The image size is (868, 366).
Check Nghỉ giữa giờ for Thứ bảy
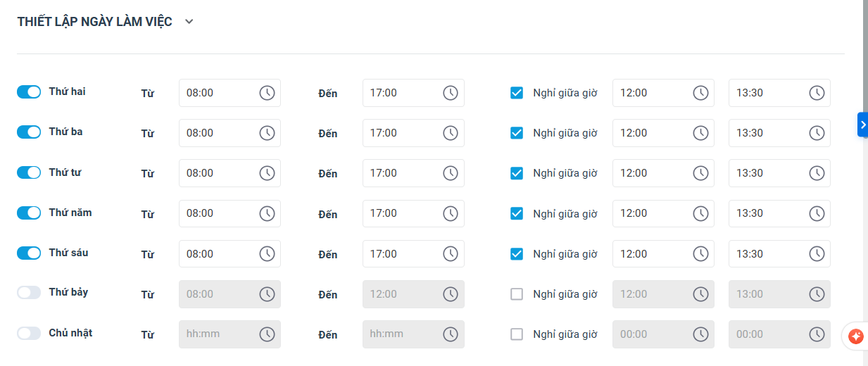(517, 294)
